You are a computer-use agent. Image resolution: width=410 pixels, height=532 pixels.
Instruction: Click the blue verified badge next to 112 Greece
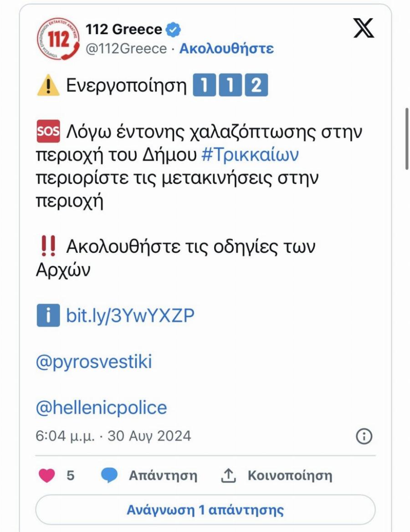click(x=172, y=29)
